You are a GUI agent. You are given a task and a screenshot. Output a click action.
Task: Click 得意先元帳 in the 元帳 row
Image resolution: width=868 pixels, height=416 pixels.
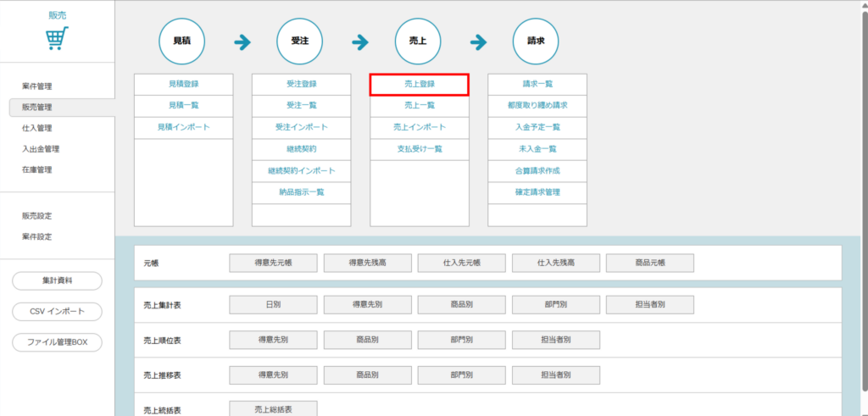coord(273,263)
